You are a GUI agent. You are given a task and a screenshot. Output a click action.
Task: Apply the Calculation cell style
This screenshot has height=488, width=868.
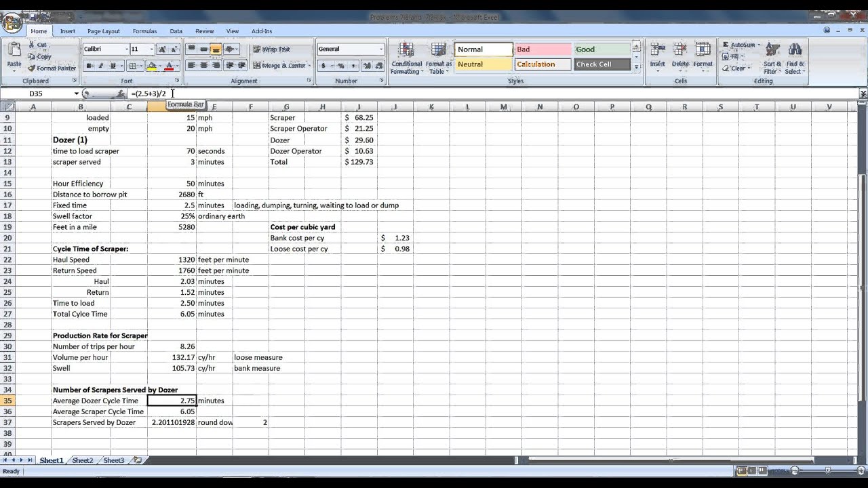tap(542, 64)
